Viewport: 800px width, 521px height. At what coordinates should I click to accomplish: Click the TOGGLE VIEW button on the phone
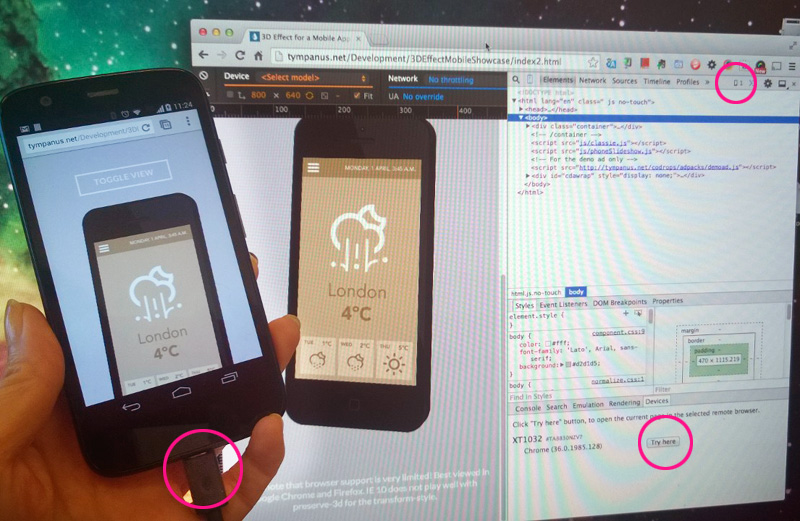pos(123,177)
